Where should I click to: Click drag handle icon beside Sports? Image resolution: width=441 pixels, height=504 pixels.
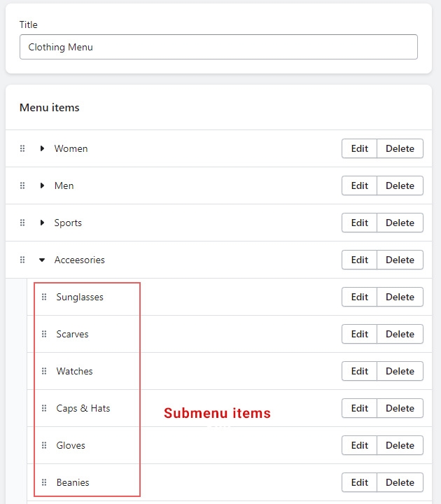pos(22,223)
